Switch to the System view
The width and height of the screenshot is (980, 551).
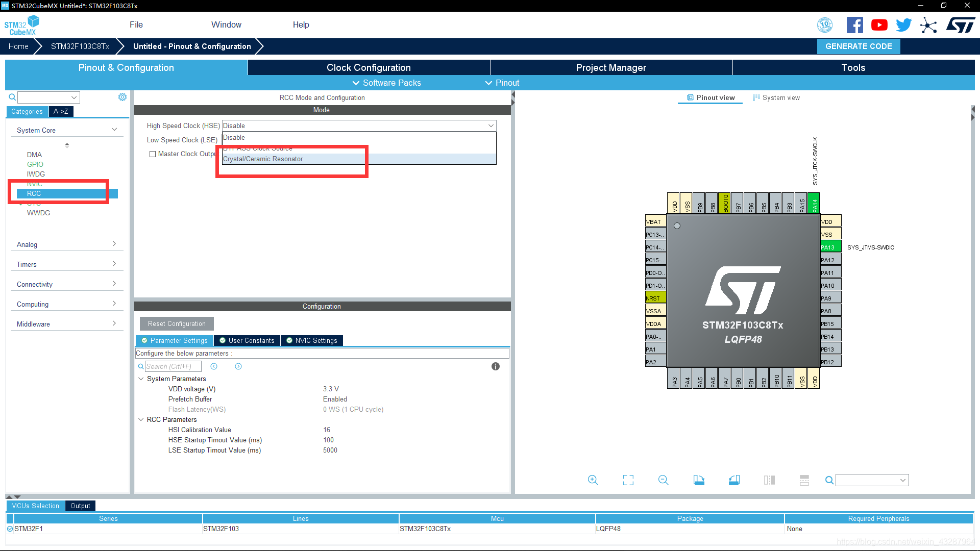pyautogui.click(x=776, y=97)
